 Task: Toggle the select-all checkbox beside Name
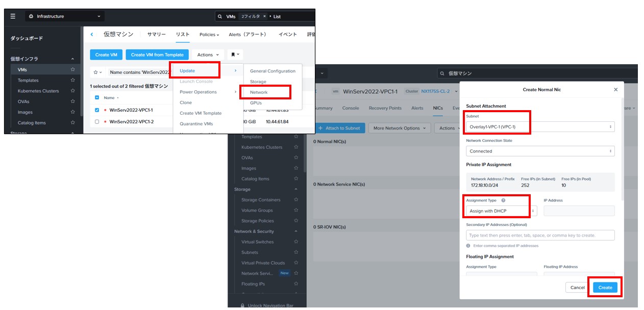point(97,97)
